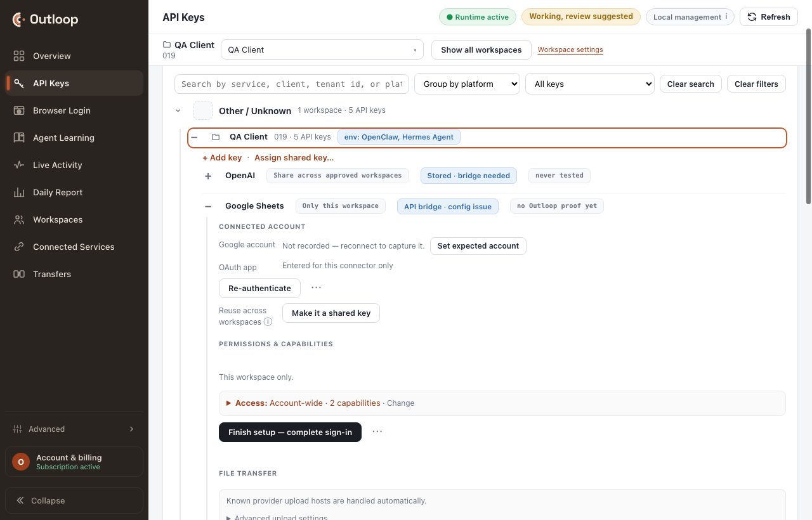Click the Runtime active status badge
The width and height of the screenshot is (812, 520).
click(478, 17)
